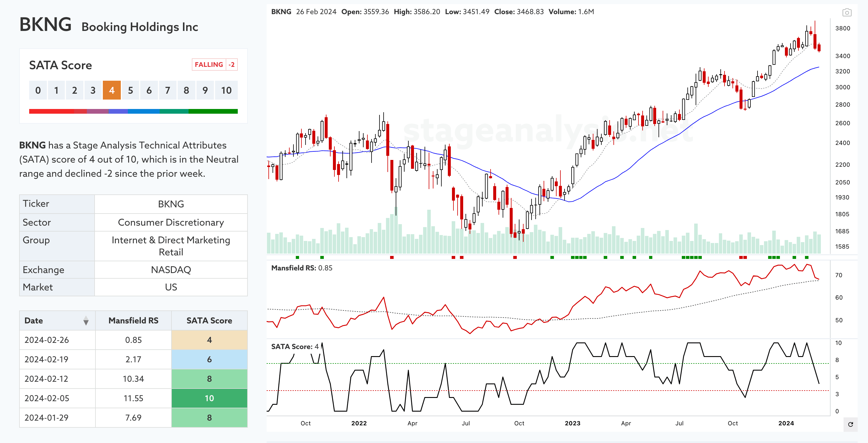The image size is (868, 443).
Task: Click SATA score cell for 2024-02-12
Action: [209, 379]
